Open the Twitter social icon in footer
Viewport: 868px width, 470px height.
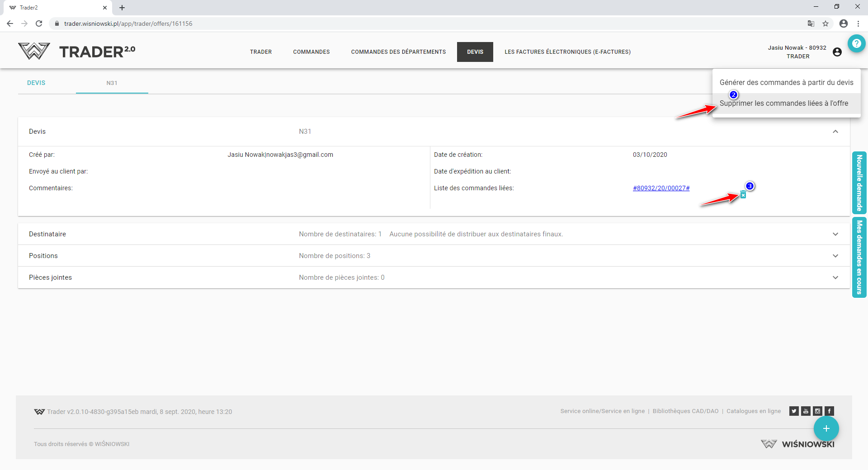click(794, 411)
